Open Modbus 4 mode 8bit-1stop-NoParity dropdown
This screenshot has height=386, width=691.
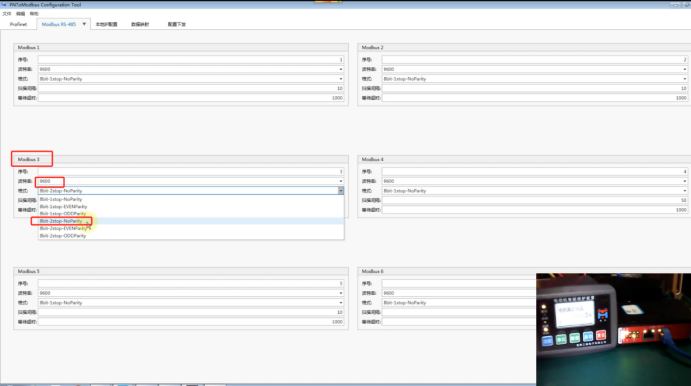click(535, 191)
